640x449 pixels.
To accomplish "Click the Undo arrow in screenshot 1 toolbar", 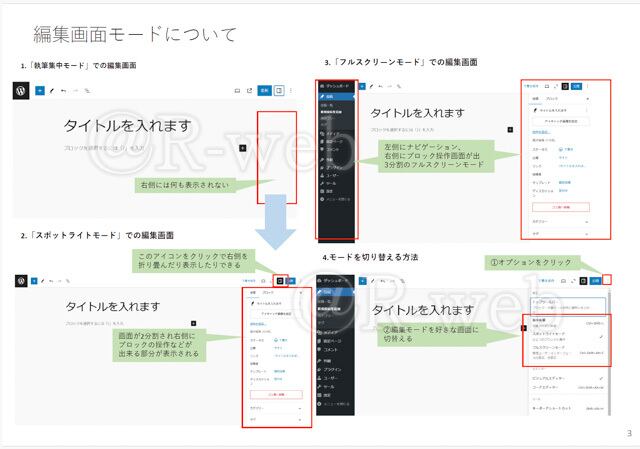I will tap(63, 91).
